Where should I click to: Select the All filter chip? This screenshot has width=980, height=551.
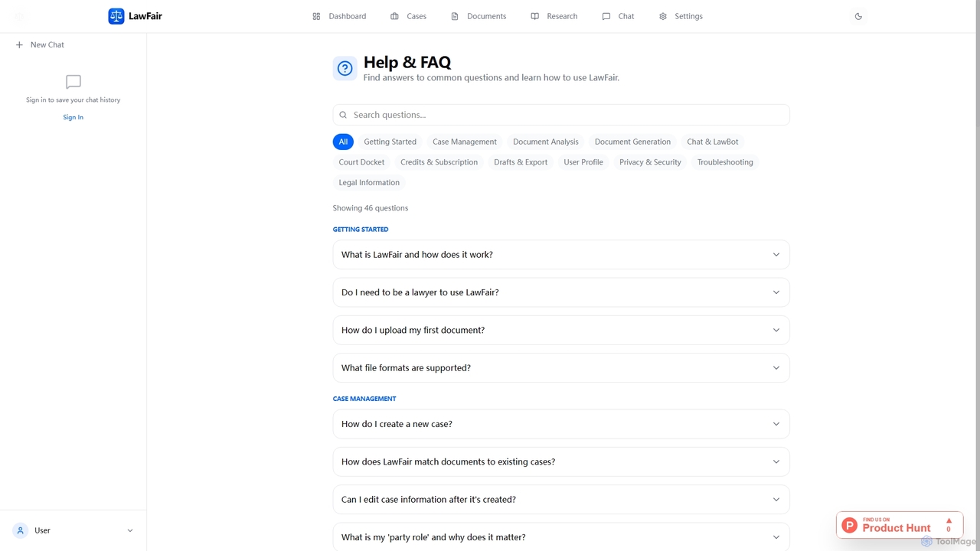click(x=343, y=142)
